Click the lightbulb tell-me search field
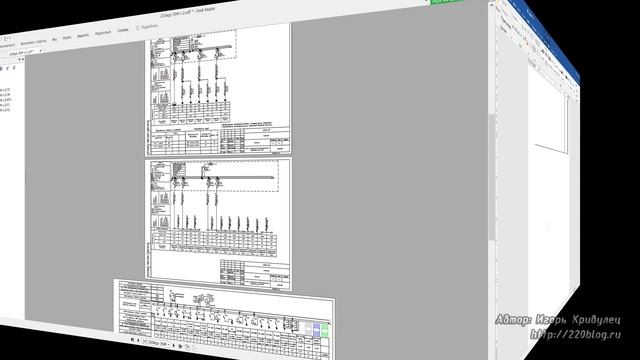The image size is (640, 360). 147,27
